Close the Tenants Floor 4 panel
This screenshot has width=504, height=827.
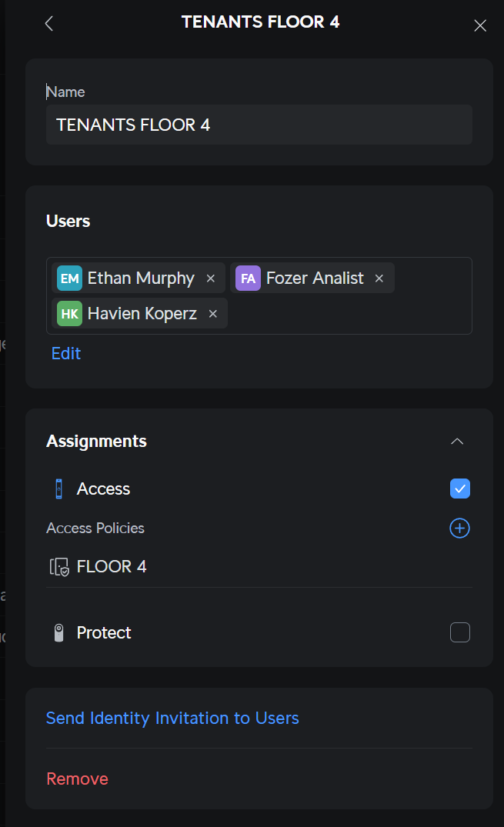click(x=480, y=25)
